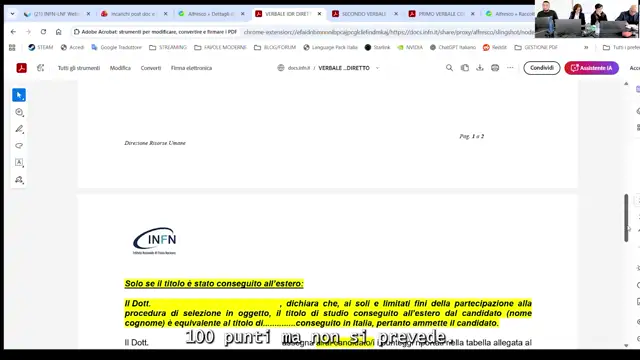Select the pen highlight tool
This screenshot has width=640, height=360.
(x=19, y=129)
